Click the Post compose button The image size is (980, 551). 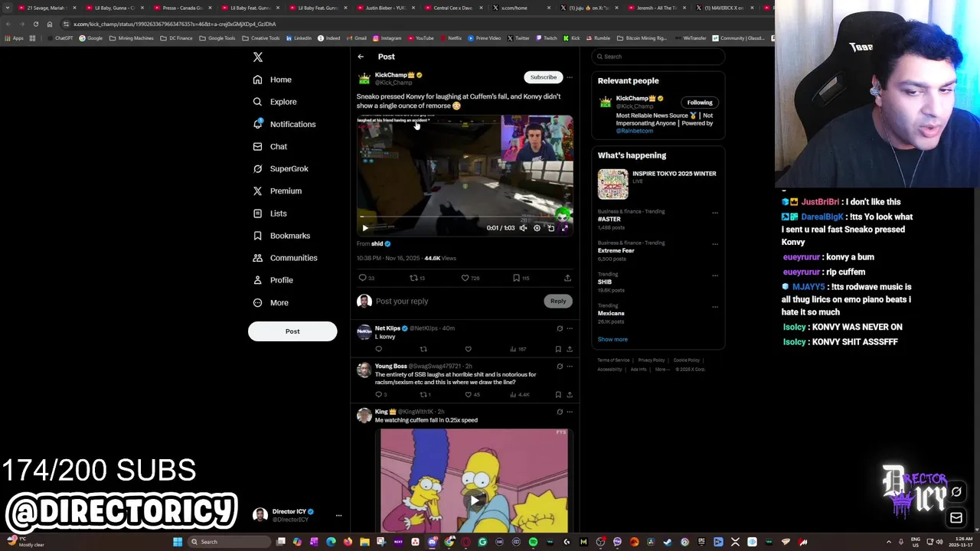(292, 331)
